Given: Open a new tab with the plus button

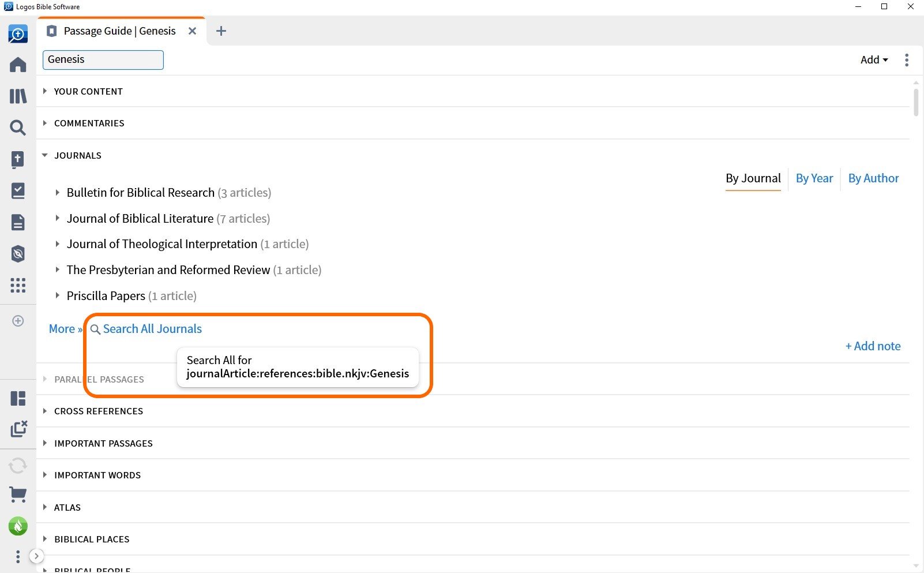Looking at the screenshot, I should (221, 31).
